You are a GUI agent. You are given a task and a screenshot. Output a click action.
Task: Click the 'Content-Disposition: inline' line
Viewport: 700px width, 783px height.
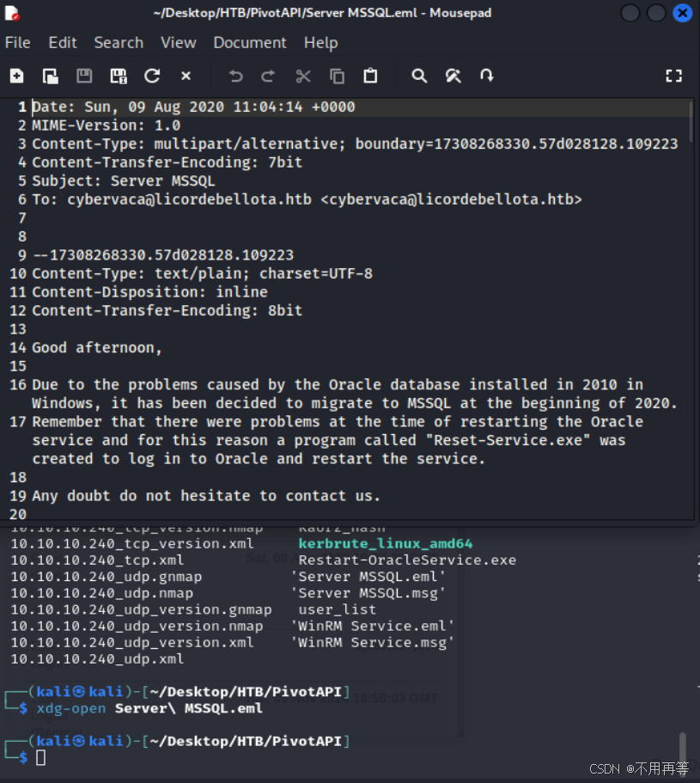point(149,292)
